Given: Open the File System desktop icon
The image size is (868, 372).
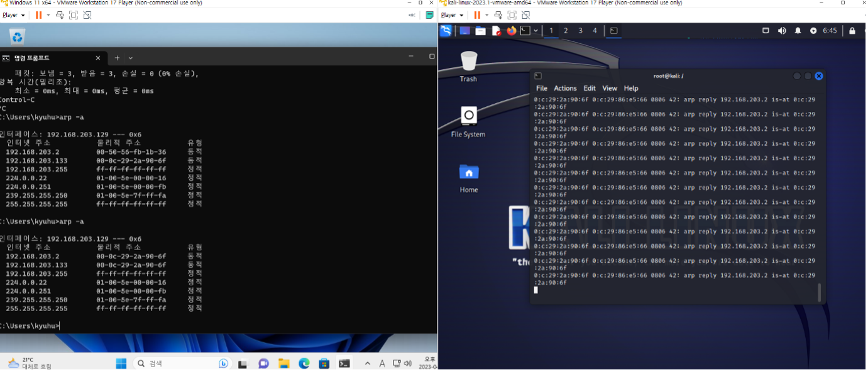Looking at the screenshot, I should click(468, 117).
